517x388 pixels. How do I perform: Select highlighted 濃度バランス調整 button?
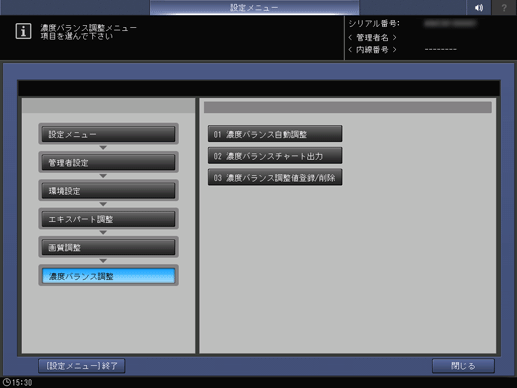click(108, 276)
